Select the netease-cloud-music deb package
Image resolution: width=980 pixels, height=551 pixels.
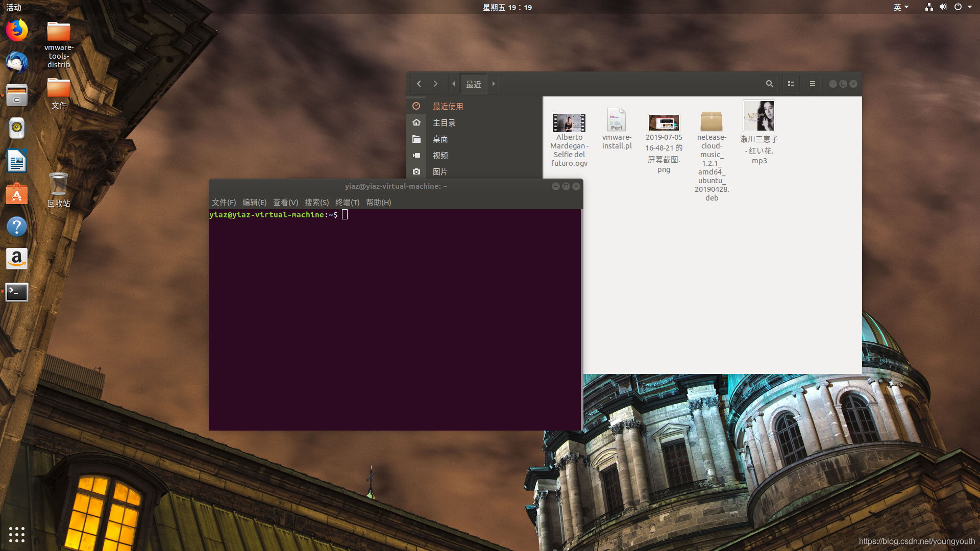click(x=712, y=121)
